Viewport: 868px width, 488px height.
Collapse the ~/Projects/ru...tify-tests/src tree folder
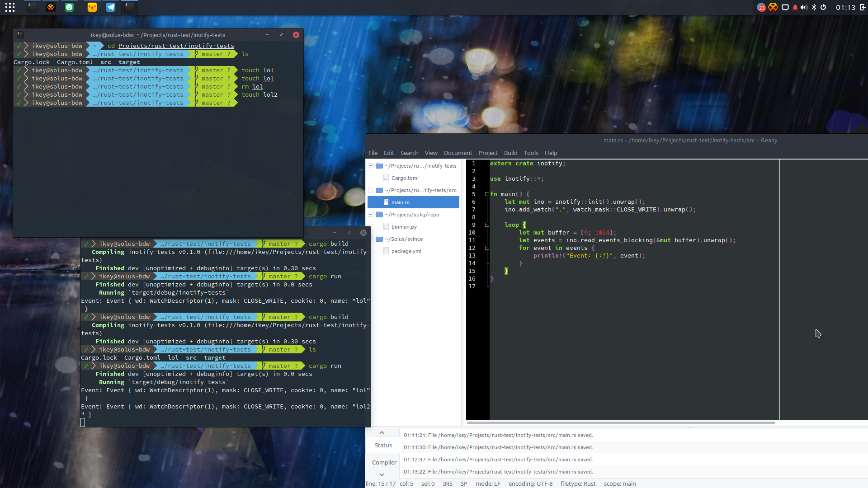(x=371, y=190)
